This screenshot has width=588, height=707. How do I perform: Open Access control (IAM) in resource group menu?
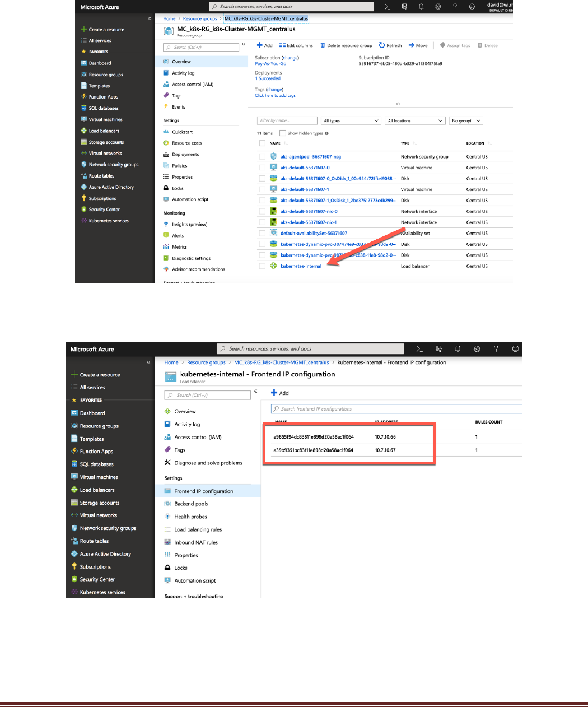click(193, 85)
